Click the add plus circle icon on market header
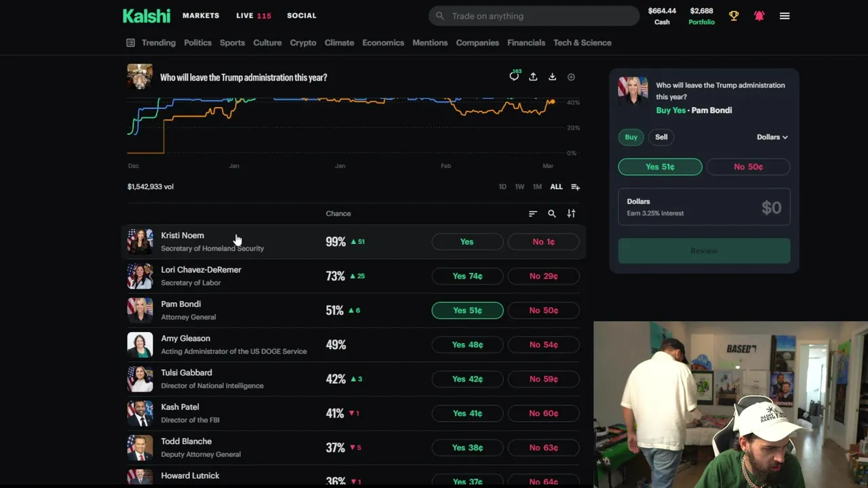Image resolution: width=868 pixels, height=488 pixels. tap(571, 77)
